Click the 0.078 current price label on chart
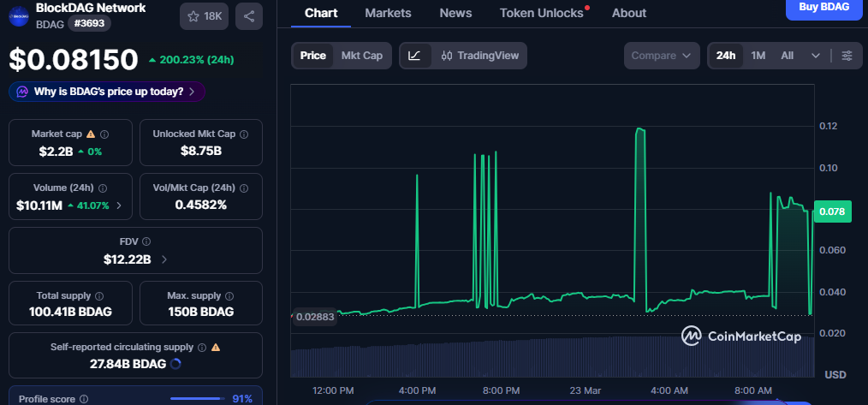The image size is (868, 405). coord(832,211)
